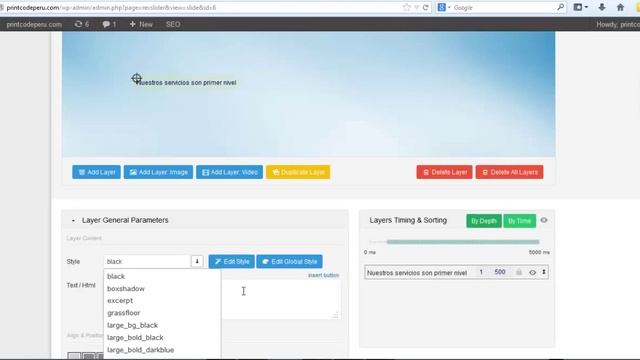This screenshot has width=640, height=360.
Task: Hide Nuestros servicios layer with eye icon
Action: [x=532, y=273]
